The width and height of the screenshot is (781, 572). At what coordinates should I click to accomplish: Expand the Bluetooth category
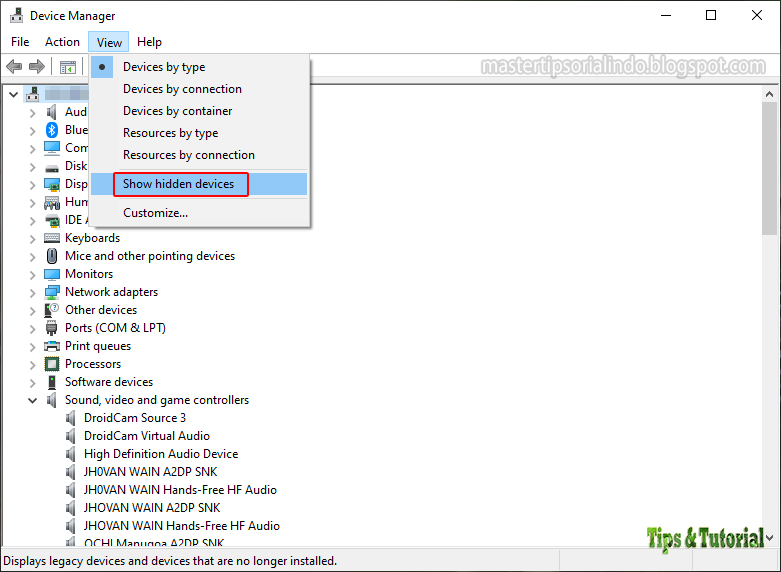pos(32,131)
